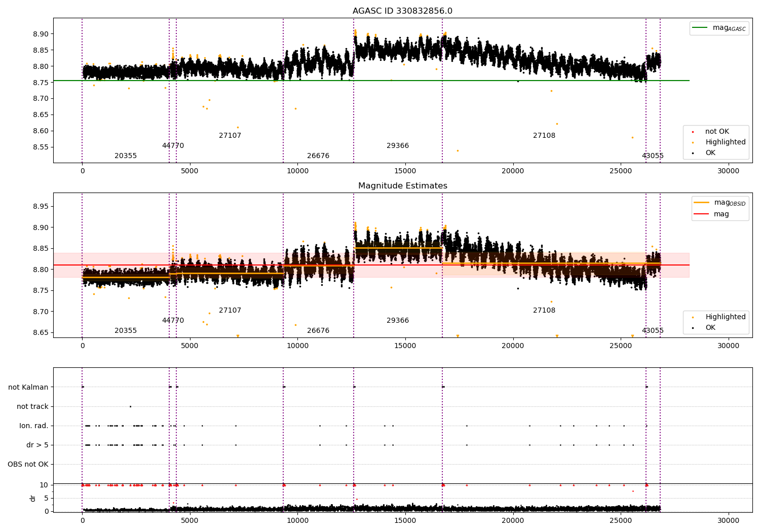This screenshot has width=760, height=532.
Task: Click the 'dr > 5' row label
Action: click(x=37, y=445)
